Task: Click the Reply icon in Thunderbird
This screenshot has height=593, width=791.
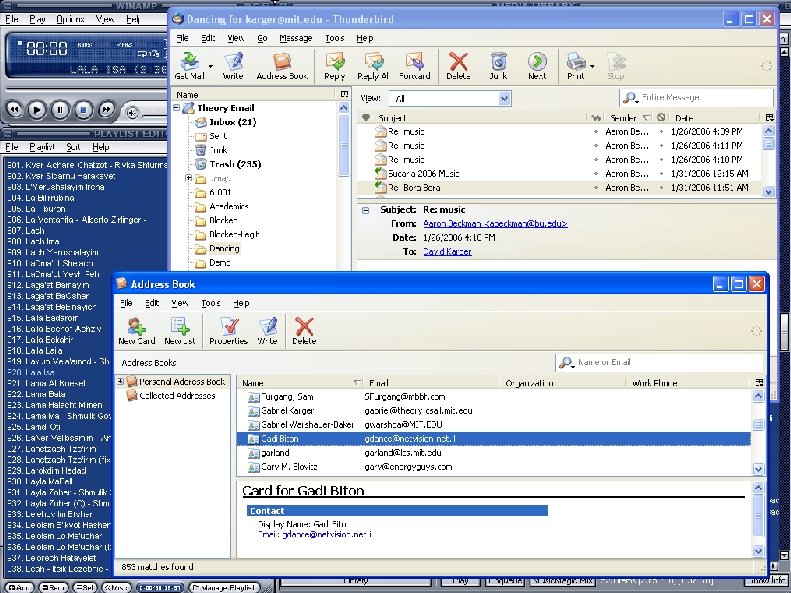Action: (x=334, y=66)
